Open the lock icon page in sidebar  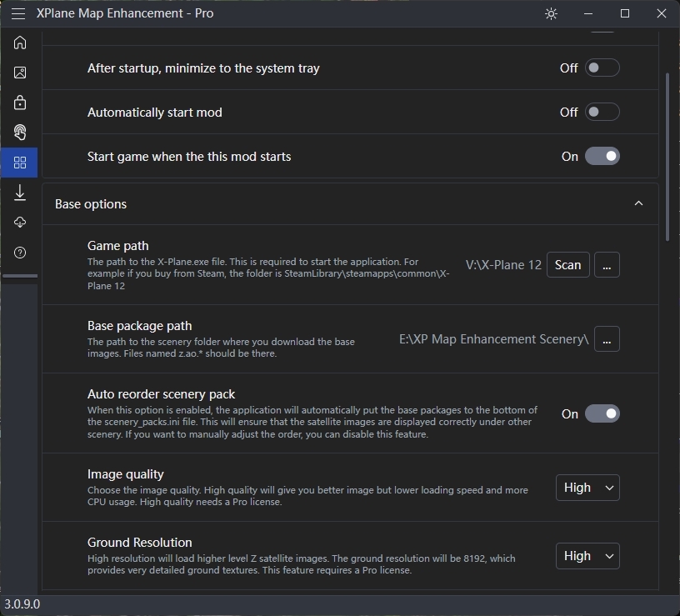[x=20, y=103]
